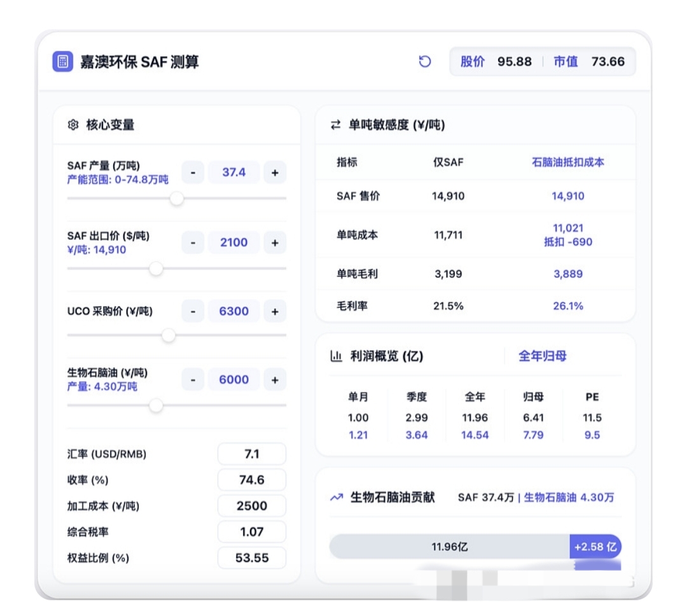
Task: Click the 生物石脑油 price slider handle
Action: (x=156, y=405)
